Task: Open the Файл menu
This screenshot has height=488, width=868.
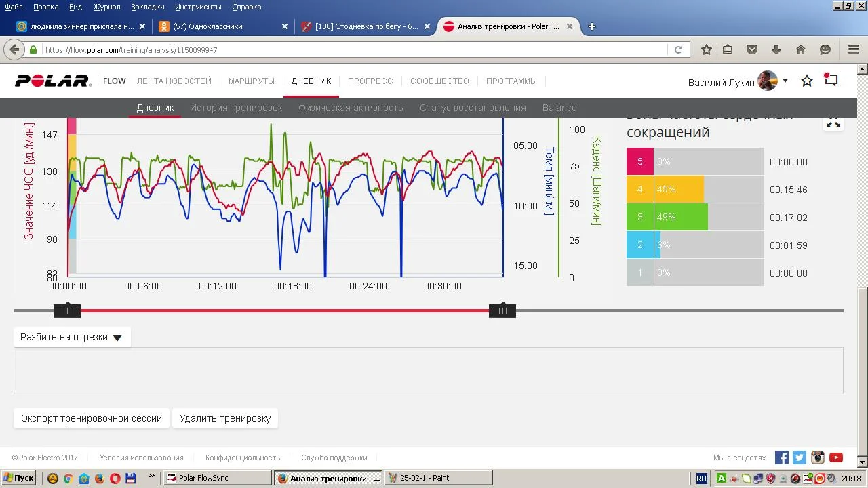Action: (14, 7)
